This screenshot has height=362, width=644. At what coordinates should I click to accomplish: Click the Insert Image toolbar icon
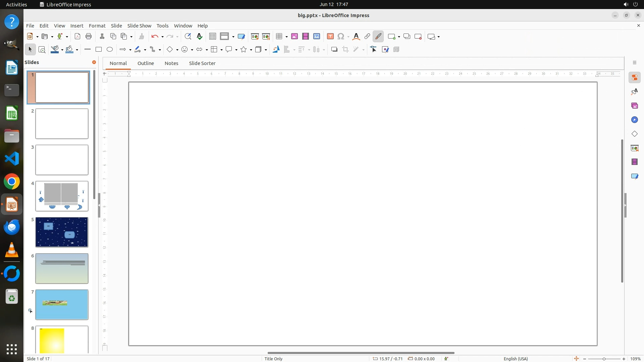pos(294,37)
